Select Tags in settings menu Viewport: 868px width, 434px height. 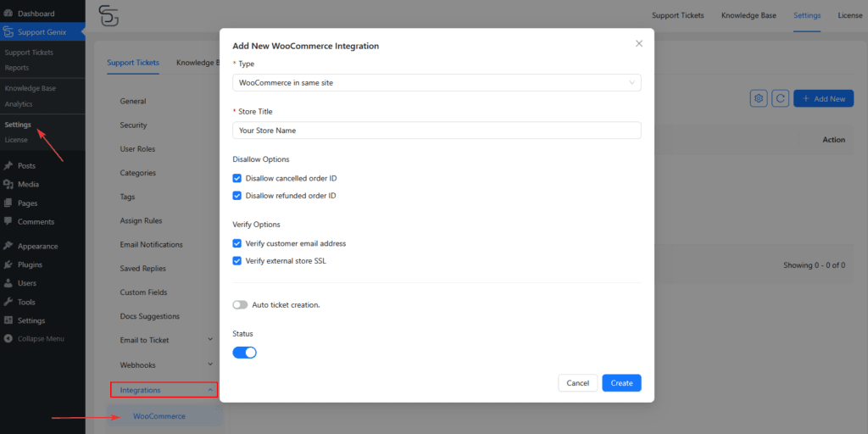127,197
